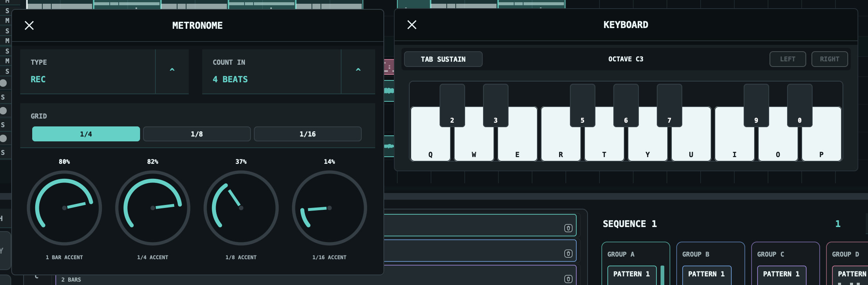Select Pattern 1 in Group B

[x=707, y=275]
